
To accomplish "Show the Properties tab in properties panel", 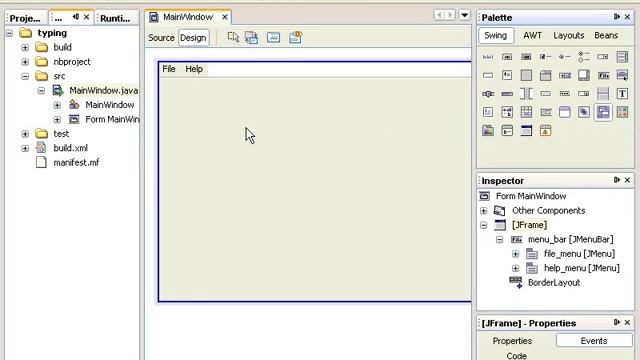I will pyautogui.click(x=512, y=341).
